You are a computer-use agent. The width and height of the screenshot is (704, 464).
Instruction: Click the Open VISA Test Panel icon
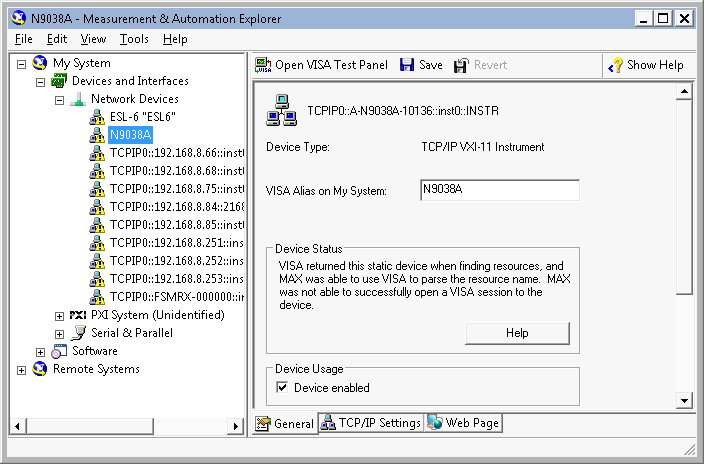[x=263, y=65]
